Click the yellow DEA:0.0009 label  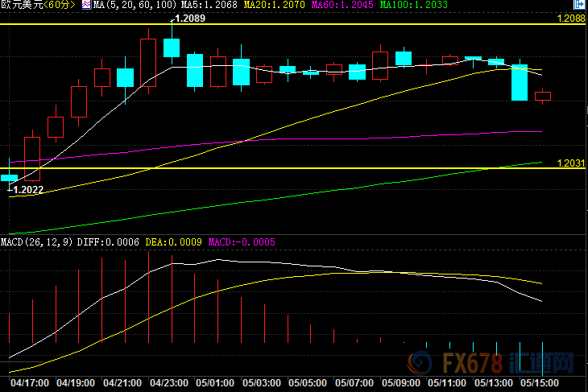point(172,242)
